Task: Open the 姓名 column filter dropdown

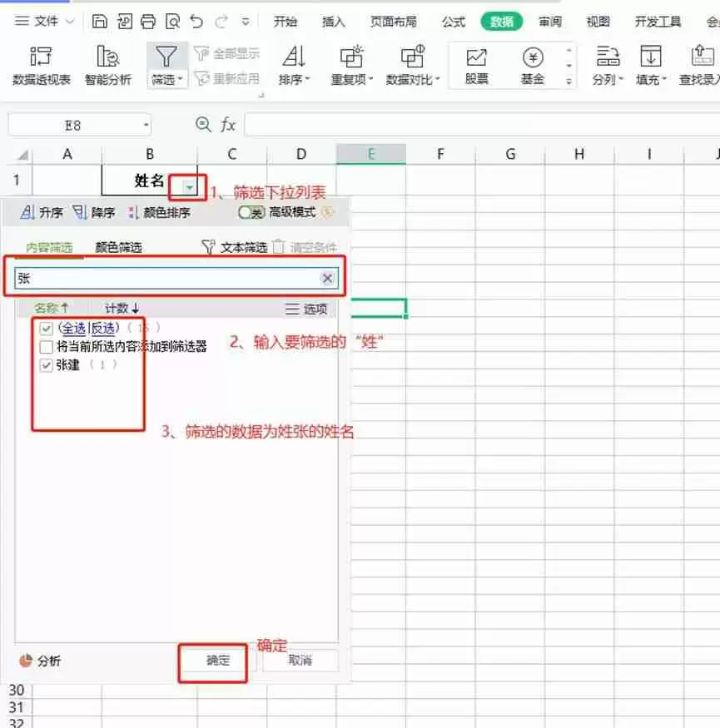Action: pyautogui.click(x=190, y=186)
